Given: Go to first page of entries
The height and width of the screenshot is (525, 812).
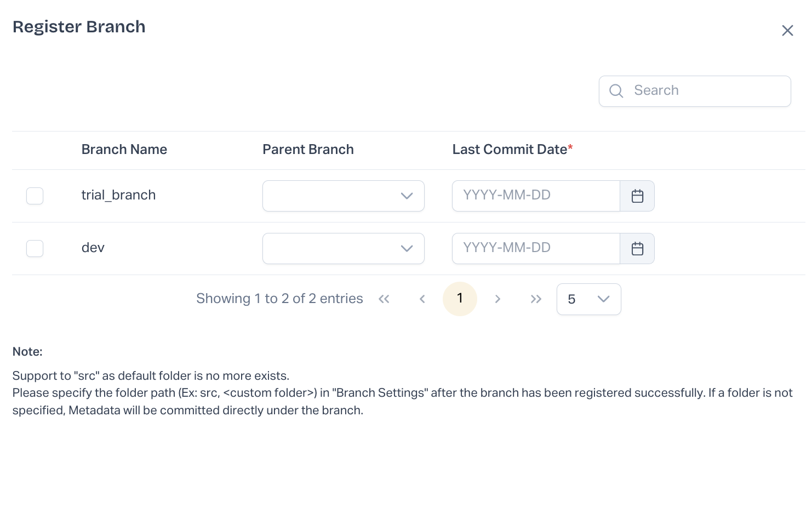Looking at the screenshot, I should [x=384, y=299].
